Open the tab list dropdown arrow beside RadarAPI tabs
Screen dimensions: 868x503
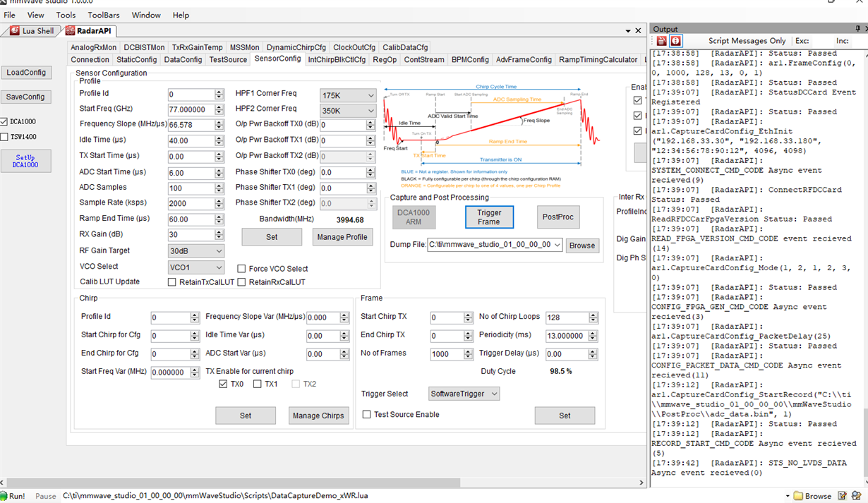coord(628,31)
